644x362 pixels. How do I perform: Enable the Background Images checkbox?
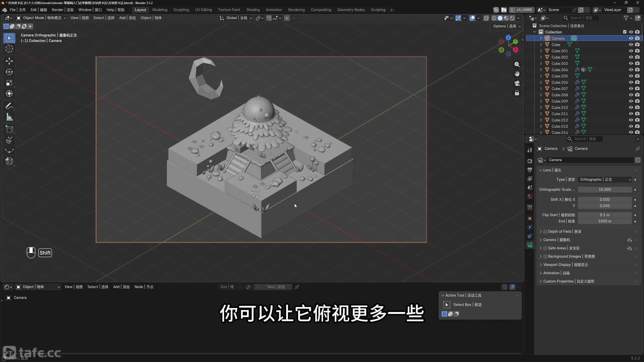545,256
